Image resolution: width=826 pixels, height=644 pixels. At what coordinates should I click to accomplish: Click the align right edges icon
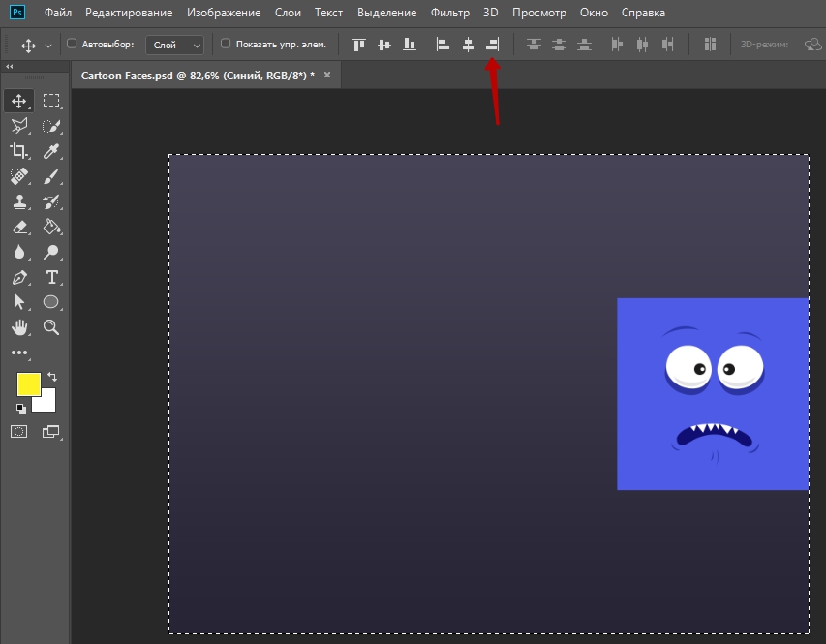[493, 45]
